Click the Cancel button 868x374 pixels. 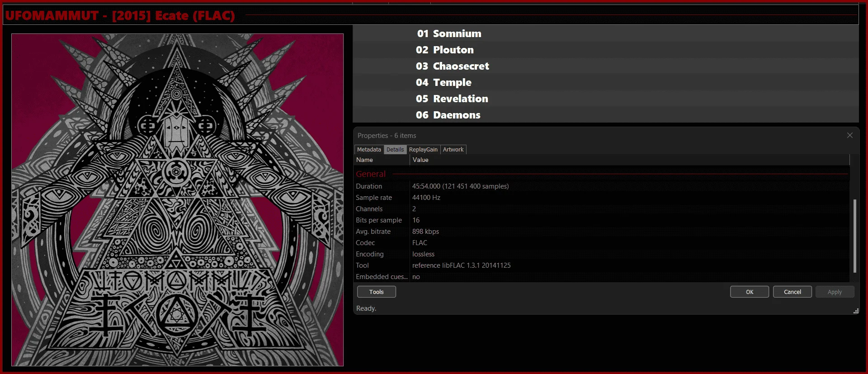coord(792,292)
